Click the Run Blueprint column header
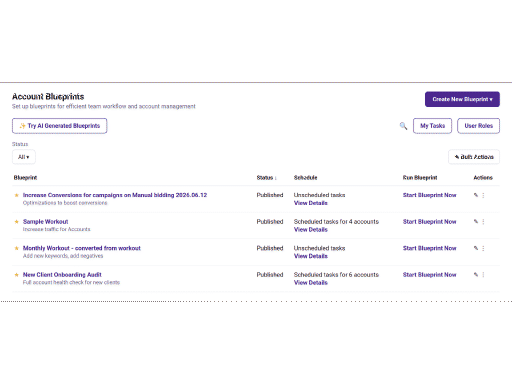The width and height of the screenshot is (512, 384). [x=420, y=178]
